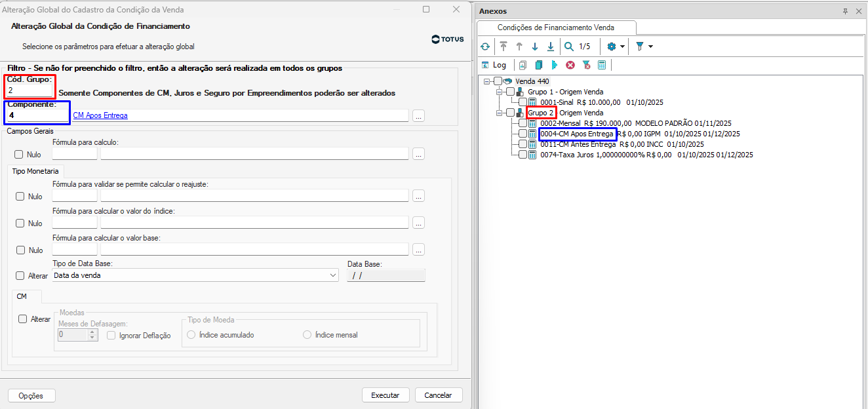Click copy icon right of Log
This screenshot has width=868, height=409.
click(523, 65)
